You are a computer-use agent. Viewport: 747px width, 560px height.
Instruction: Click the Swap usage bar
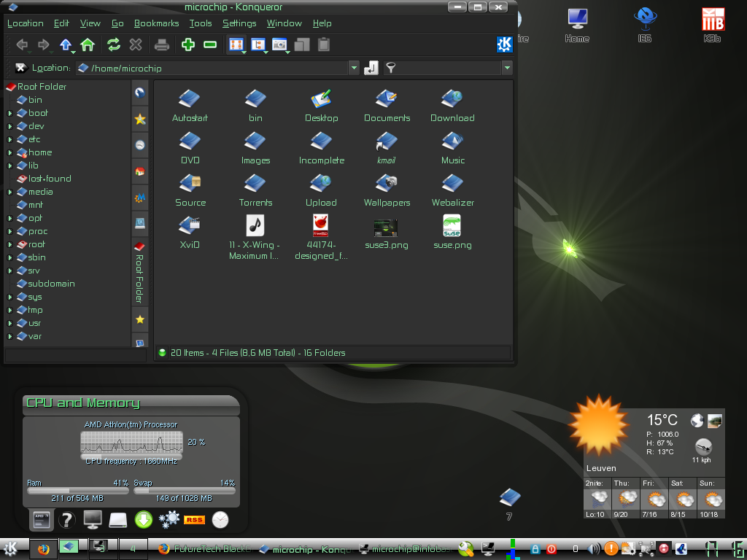click(185, 491)
